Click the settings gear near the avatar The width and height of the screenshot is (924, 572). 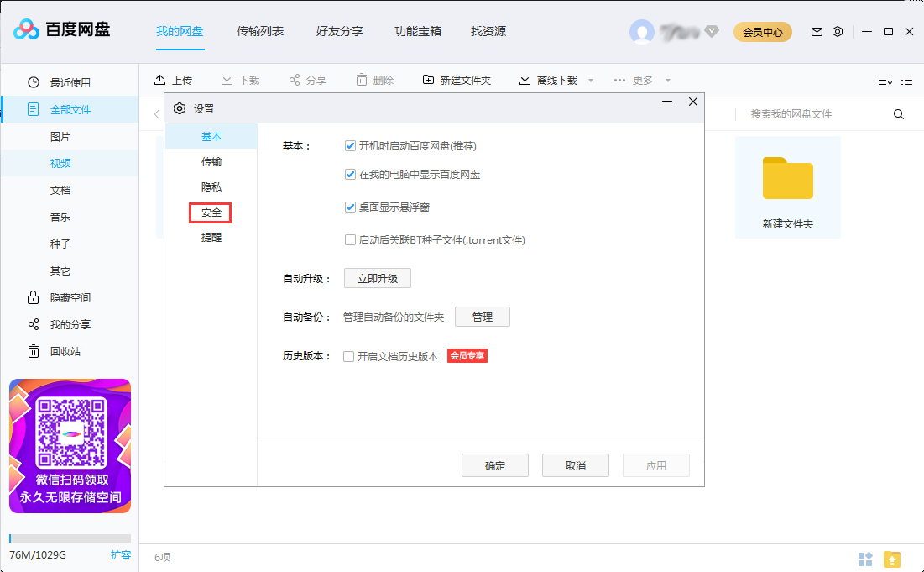837,31
